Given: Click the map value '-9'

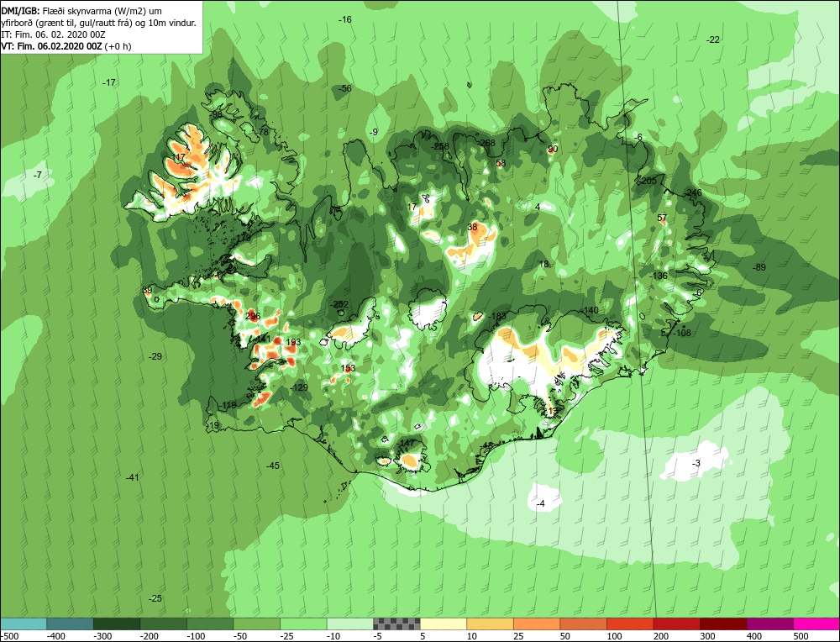Looking at the screenshot, I should coord(374,132).
